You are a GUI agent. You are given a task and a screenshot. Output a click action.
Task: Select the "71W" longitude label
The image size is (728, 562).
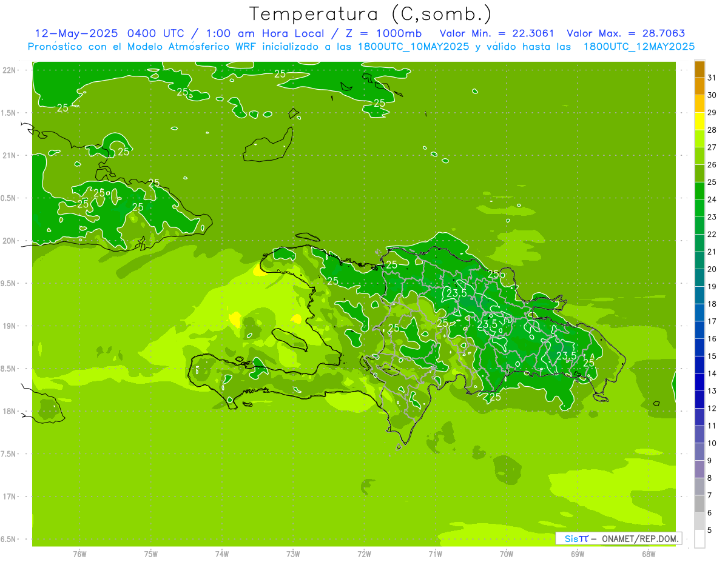[x=435, y=554]
